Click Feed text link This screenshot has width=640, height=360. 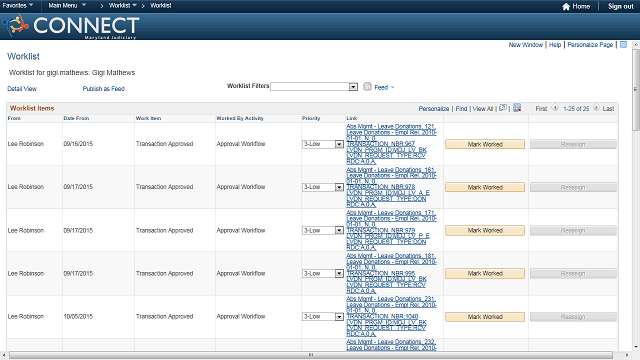click(381, 87)
